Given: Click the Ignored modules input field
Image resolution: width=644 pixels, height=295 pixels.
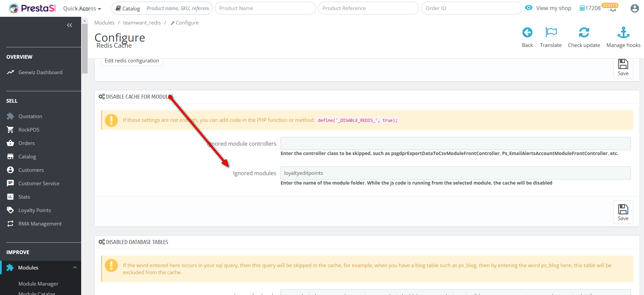Looking at the screenshot, I should point(455,173).
